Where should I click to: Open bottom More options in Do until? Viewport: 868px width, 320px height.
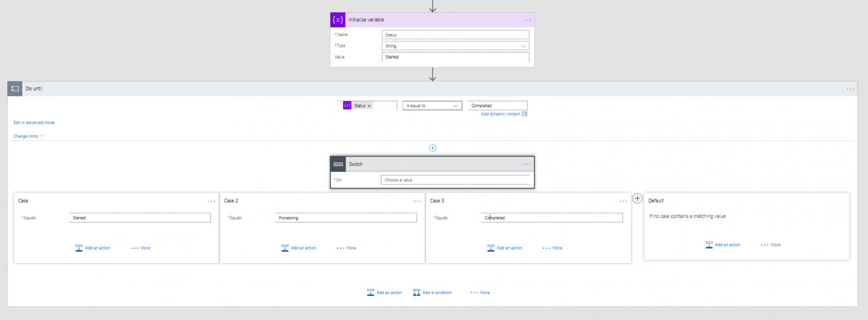coord(480,293)
